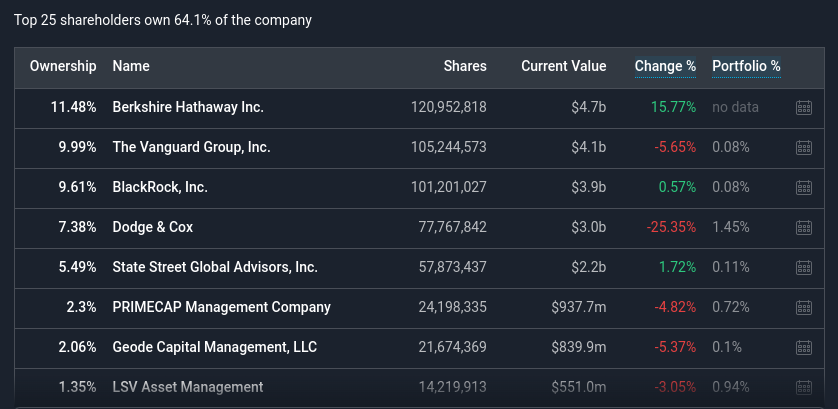
Task: Click the Change % column header
Action: (665, 66)
